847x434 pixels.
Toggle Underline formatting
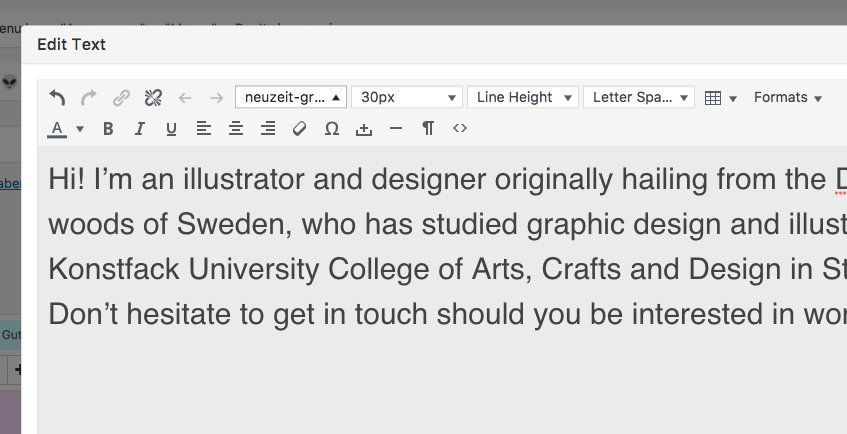171,128
